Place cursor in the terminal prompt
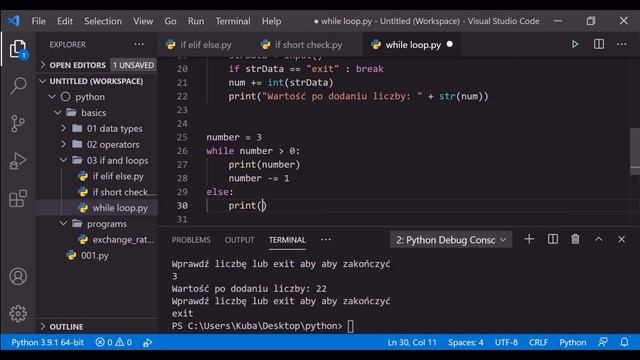 [x=350, y=326]
